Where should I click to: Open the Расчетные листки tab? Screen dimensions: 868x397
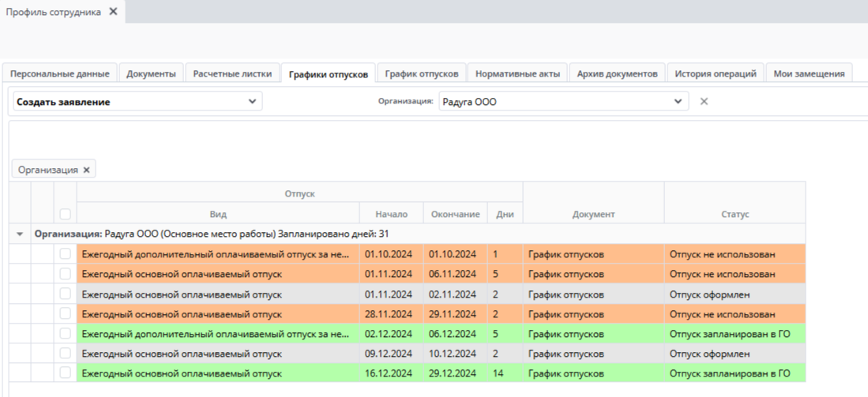click(x=232, y=74)
